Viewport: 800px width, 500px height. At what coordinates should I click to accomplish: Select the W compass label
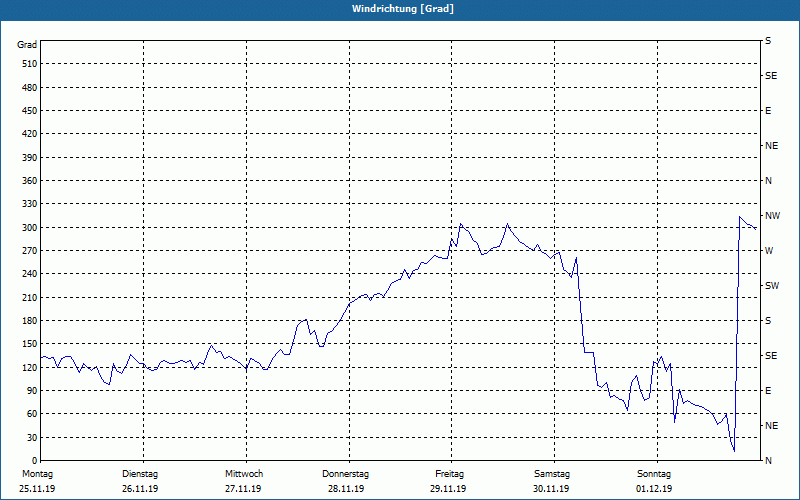point(769,251)
